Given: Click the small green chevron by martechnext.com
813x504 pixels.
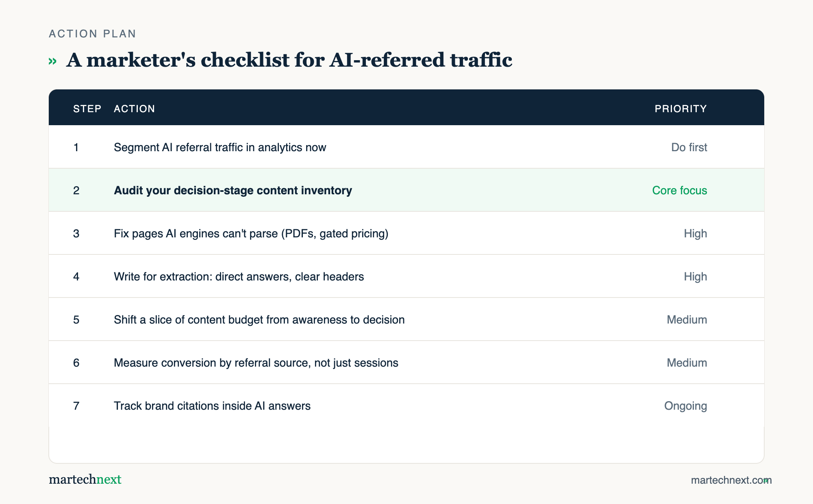Looking at the screenshot, I should point(766,480).
